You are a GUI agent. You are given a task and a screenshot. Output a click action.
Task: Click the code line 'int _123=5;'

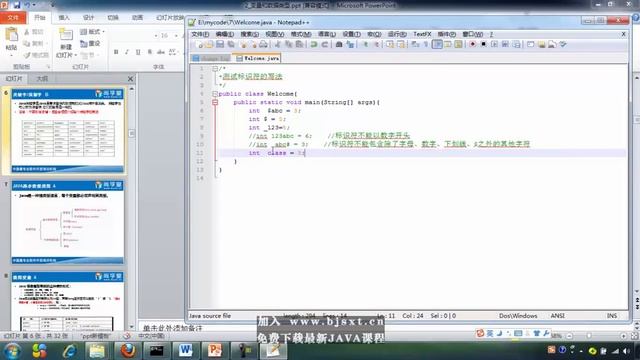[269, 128]
